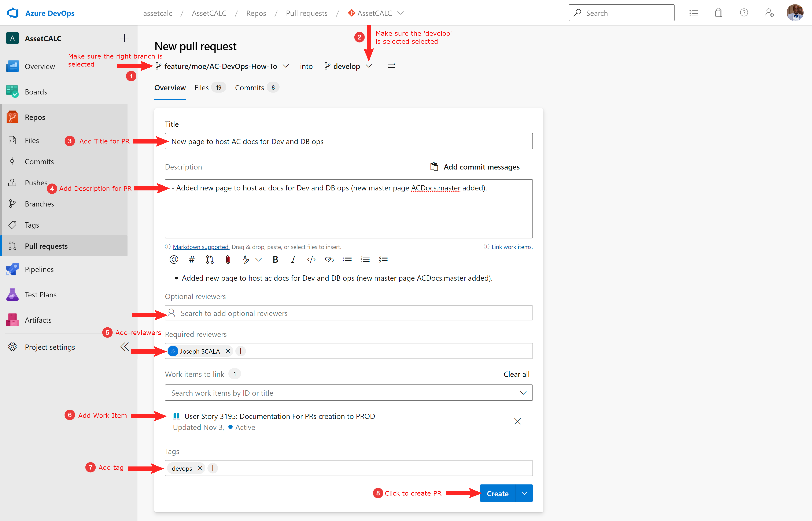
Task: Click the header Search box
Action: (621, 13)
